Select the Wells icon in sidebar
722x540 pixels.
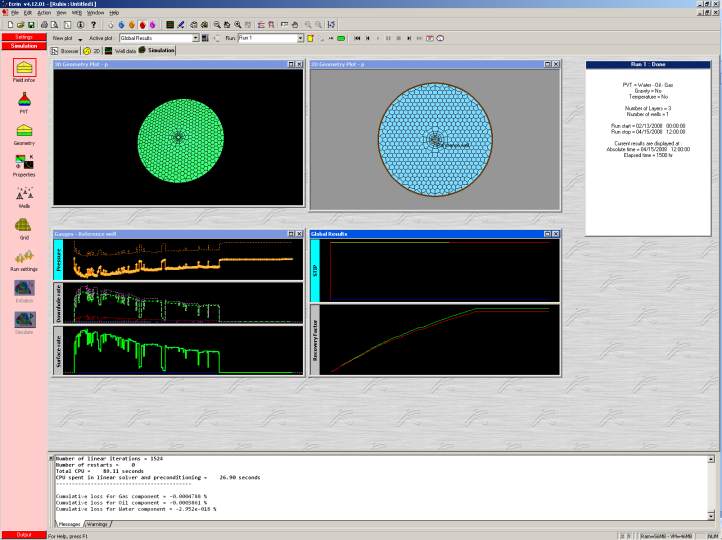[x=24, y=194]
